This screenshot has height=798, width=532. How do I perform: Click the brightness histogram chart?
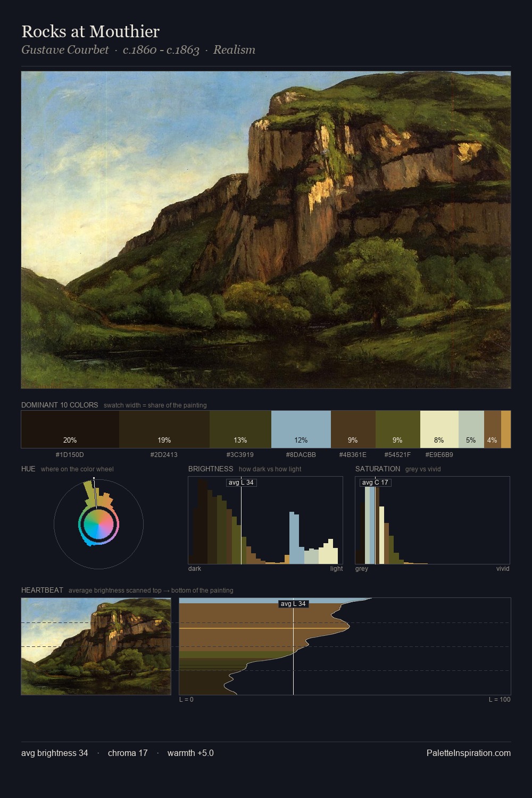265,520
